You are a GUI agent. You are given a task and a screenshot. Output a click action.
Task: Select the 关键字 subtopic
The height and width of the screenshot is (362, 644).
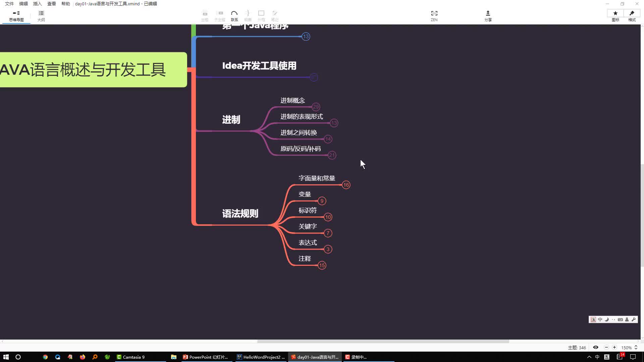308,227
